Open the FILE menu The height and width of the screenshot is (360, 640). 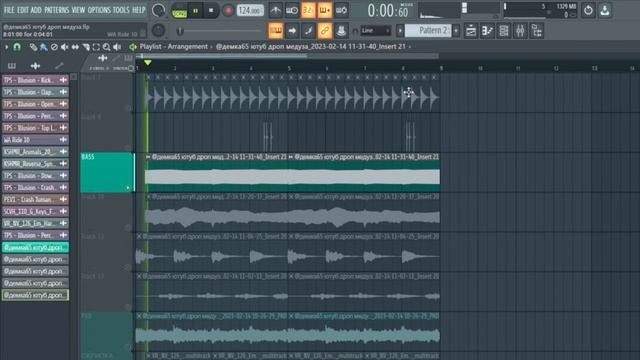pos(9,10)
